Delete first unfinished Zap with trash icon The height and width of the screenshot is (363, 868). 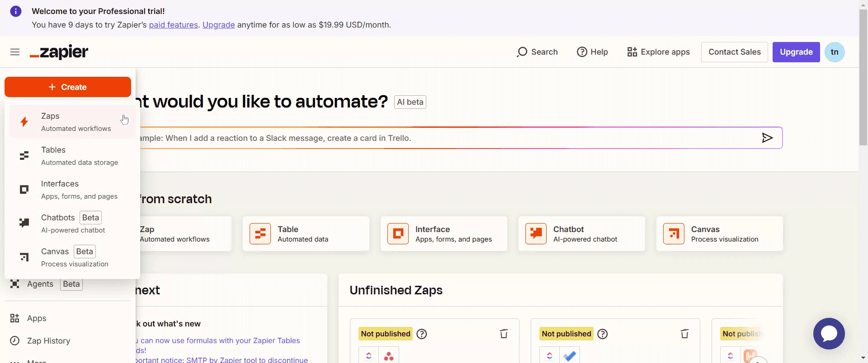point(504,334)
